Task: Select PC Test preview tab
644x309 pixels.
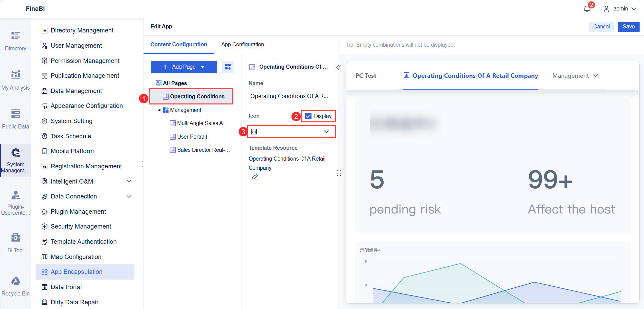Action: (x=366, y=76)
